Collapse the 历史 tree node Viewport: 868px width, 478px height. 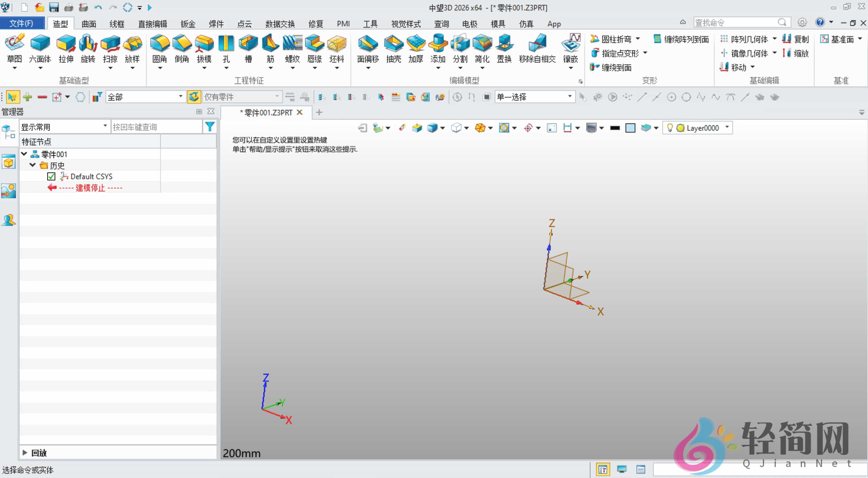coord(32,165)
